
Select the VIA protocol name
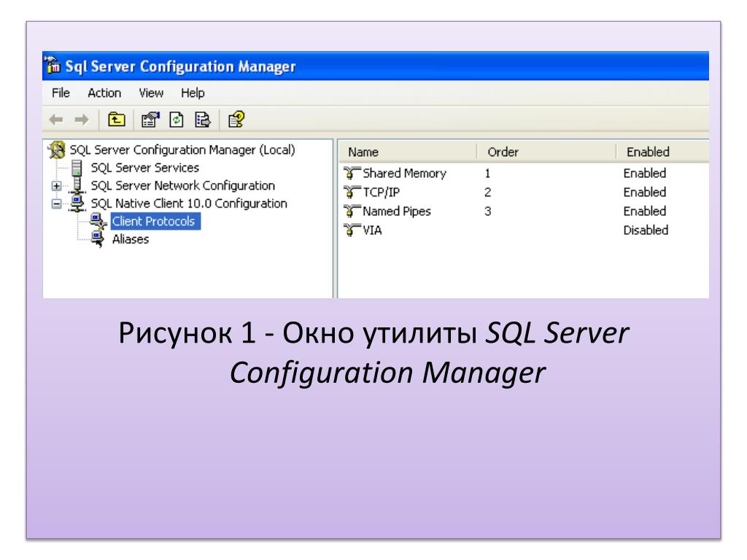(x=372, y=230)
